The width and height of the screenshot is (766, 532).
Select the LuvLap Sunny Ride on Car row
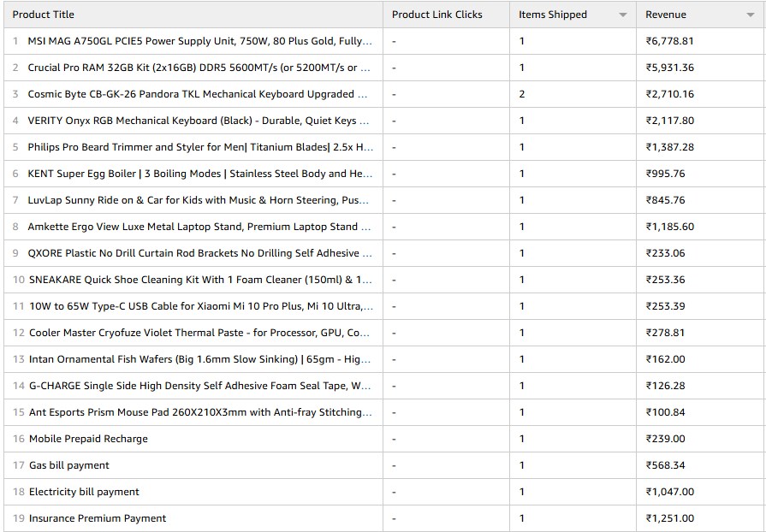click(x=199, y=200)
